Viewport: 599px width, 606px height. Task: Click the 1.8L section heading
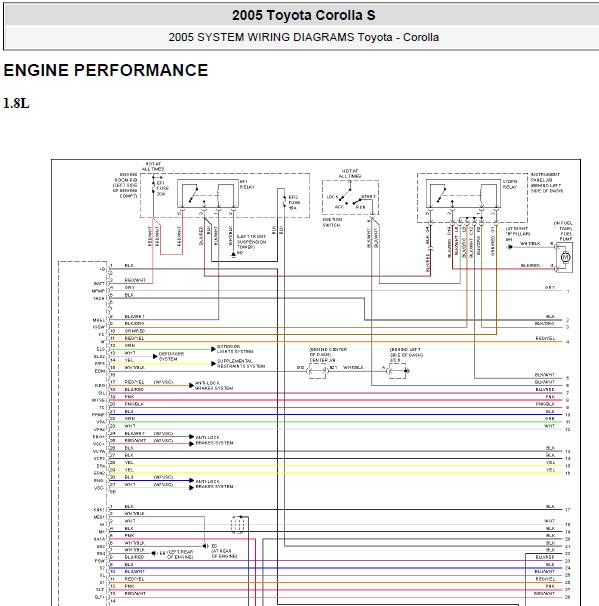[16, 104]
